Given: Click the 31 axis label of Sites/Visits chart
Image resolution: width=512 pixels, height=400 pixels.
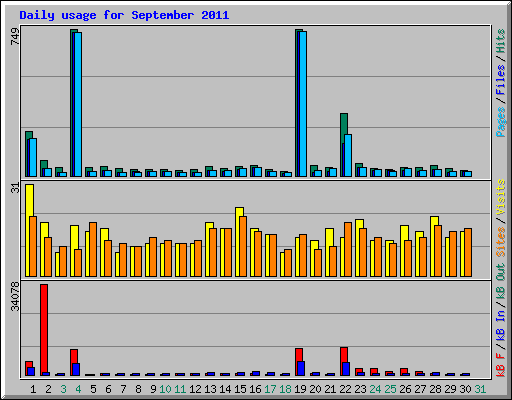Looking at the screenshot, I should point(15,188).
